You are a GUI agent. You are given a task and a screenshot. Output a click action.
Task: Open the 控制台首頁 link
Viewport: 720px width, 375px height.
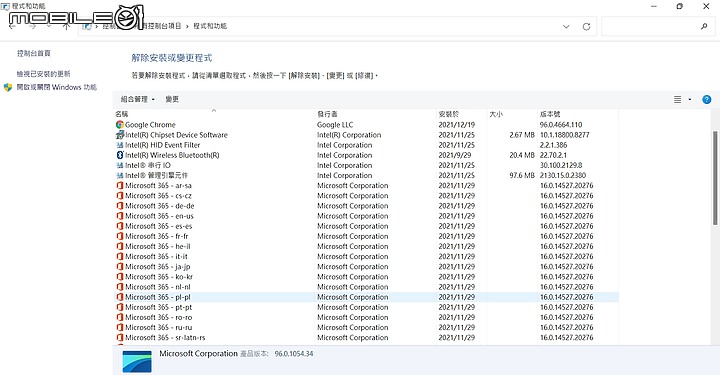click(34, 53)
